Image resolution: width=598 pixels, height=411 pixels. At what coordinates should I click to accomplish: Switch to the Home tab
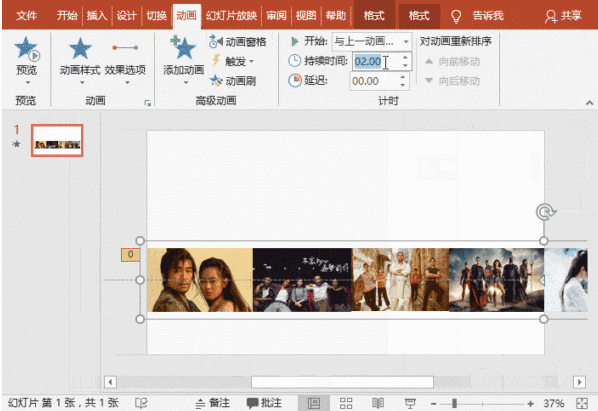click(67, 16)
